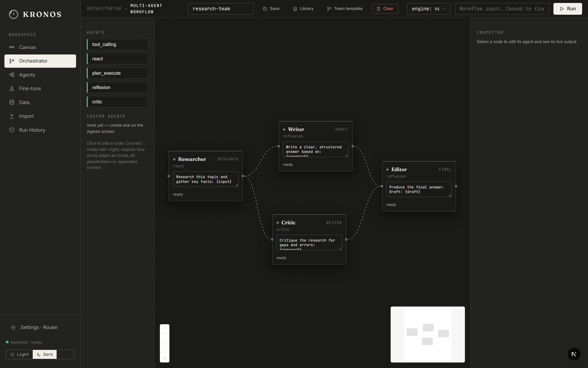Add a react agent node

(x=117, y=59)
